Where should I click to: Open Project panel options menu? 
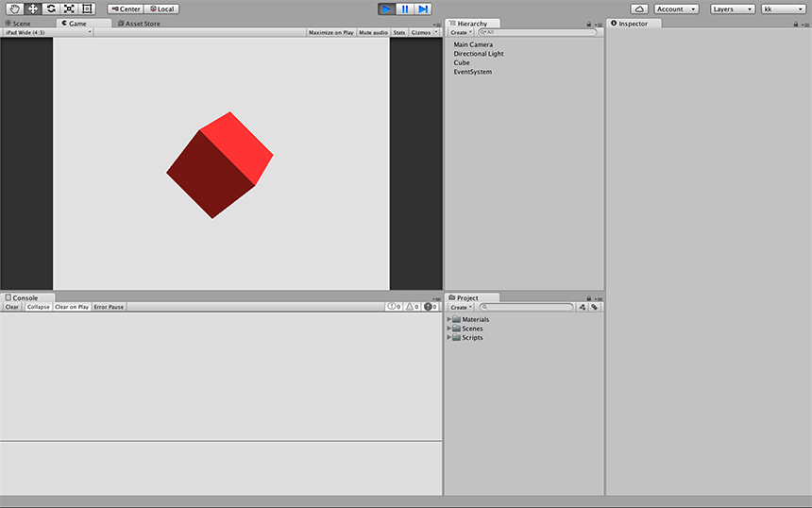(x=599, y=298)
